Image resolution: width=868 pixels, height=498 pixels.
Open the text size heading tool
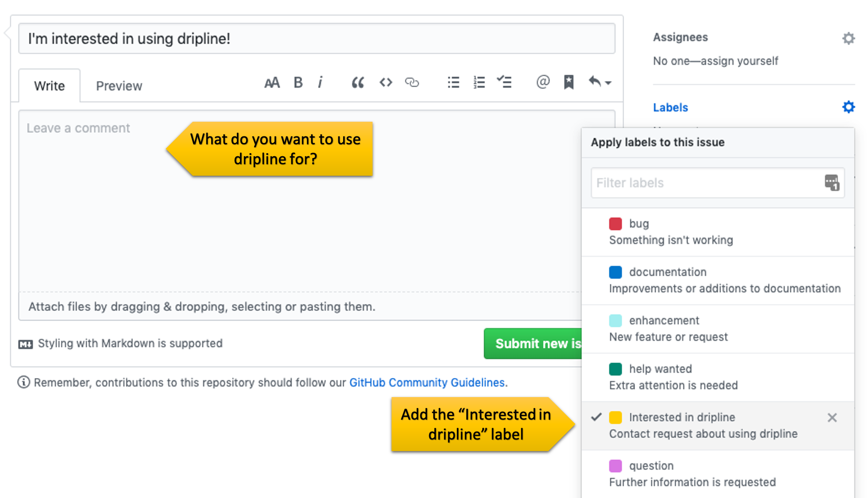(x=272, y=83)
